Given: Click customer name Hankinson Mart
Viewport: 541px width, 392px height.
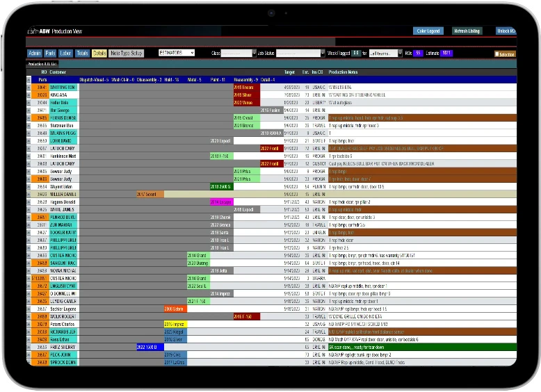Looking at the screenshot, I should pos(63,156).
